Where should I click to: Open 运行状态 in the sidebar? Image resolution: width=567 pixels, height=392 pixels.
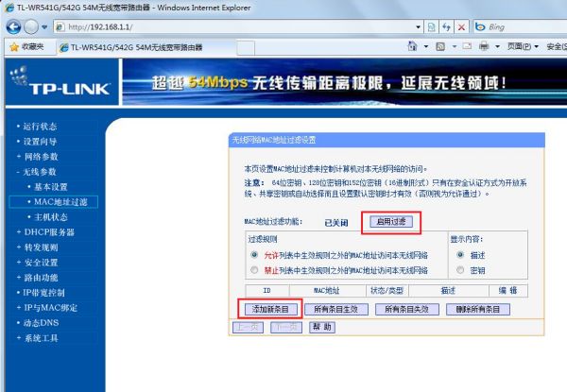click(x=40, y=127)
